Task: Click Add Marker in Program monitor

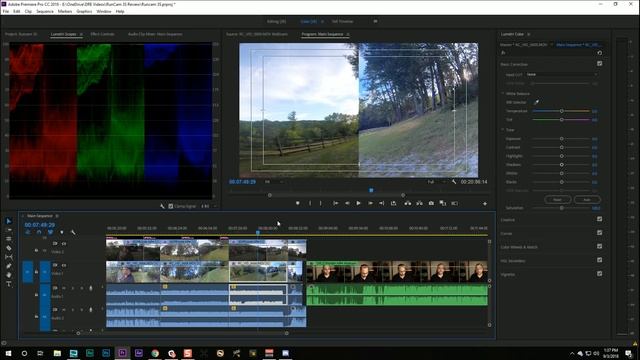Action: coord(298,203)
